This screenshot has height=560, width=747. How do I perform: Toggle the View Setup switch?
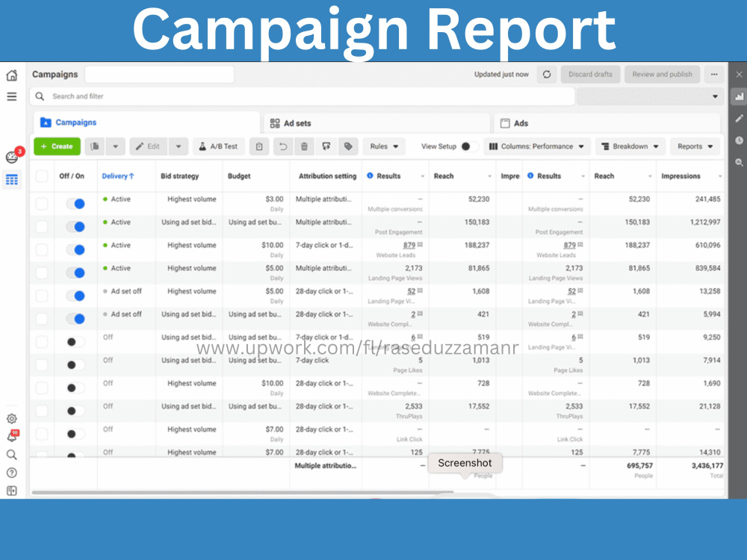pyautogui.click(x=469, y=146)
